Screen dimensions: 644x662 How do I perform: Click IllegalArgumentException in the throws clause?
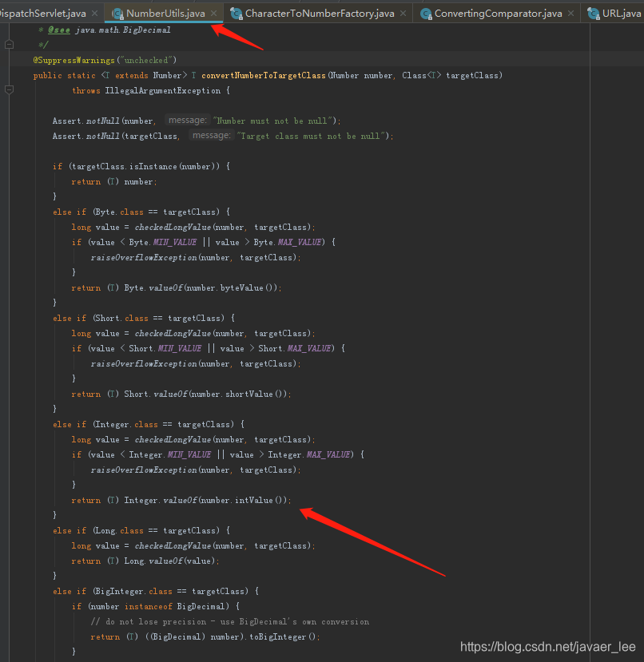click(x=163, y=90)
